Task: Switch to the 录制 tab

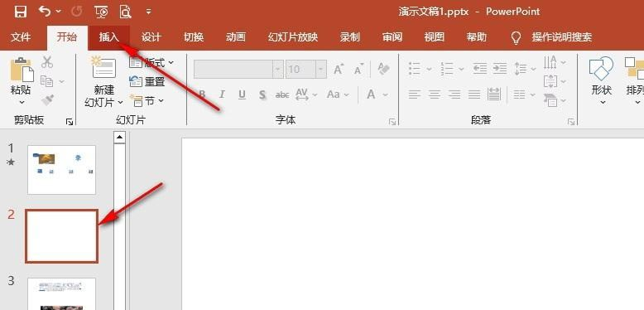Action: 350,37
